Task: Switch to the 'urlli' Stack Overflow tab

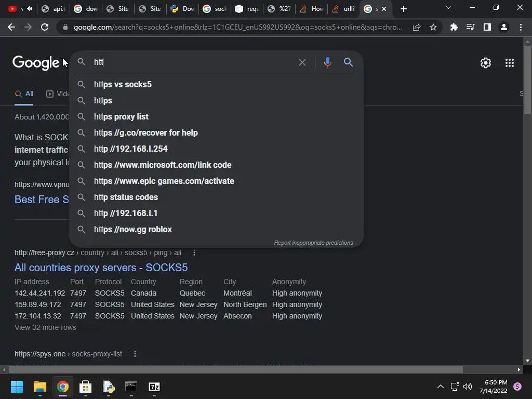Action: pos(344,9)
